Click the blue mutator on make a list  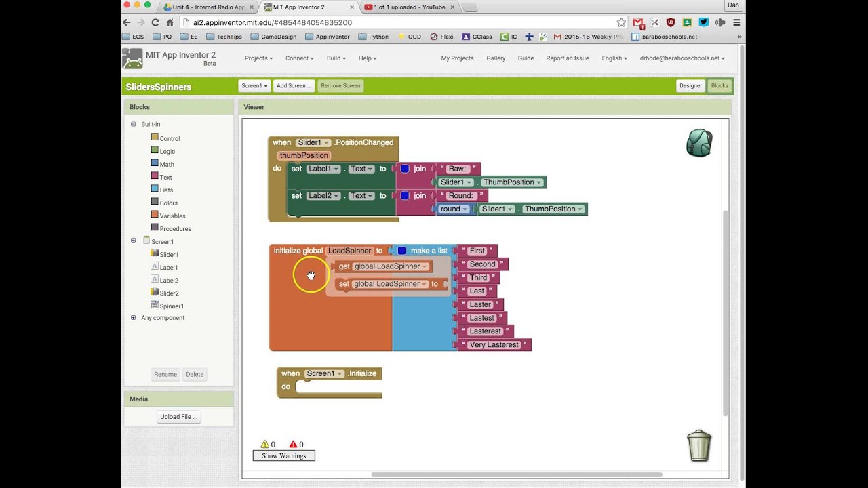[401, 251]
